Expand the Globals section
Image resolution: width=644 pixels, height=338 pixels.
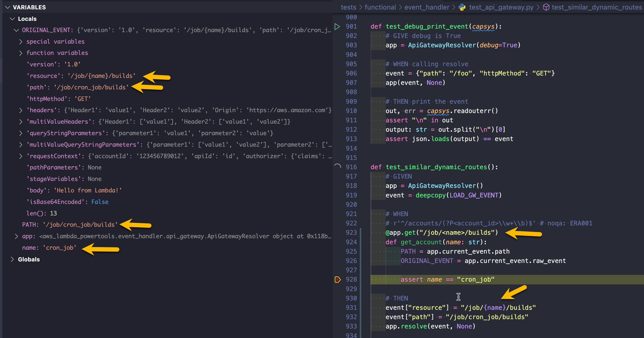tap(12, 259)
